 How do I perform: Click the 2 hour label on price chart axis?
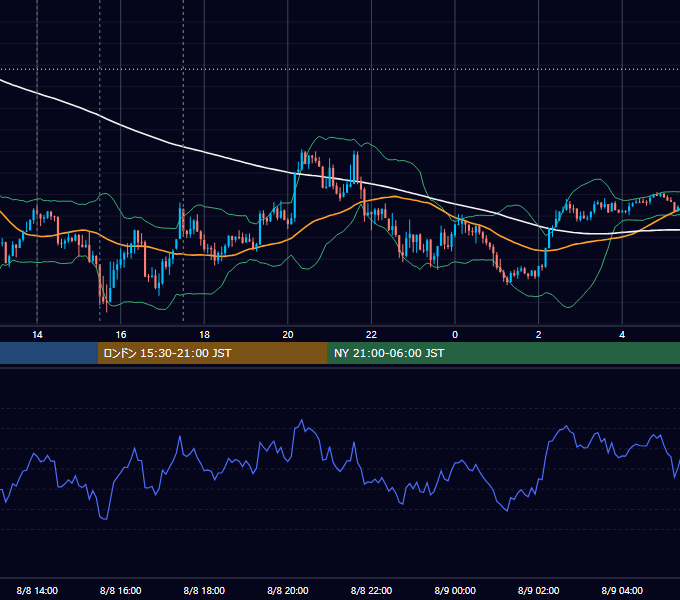click(x=539, y=335)
